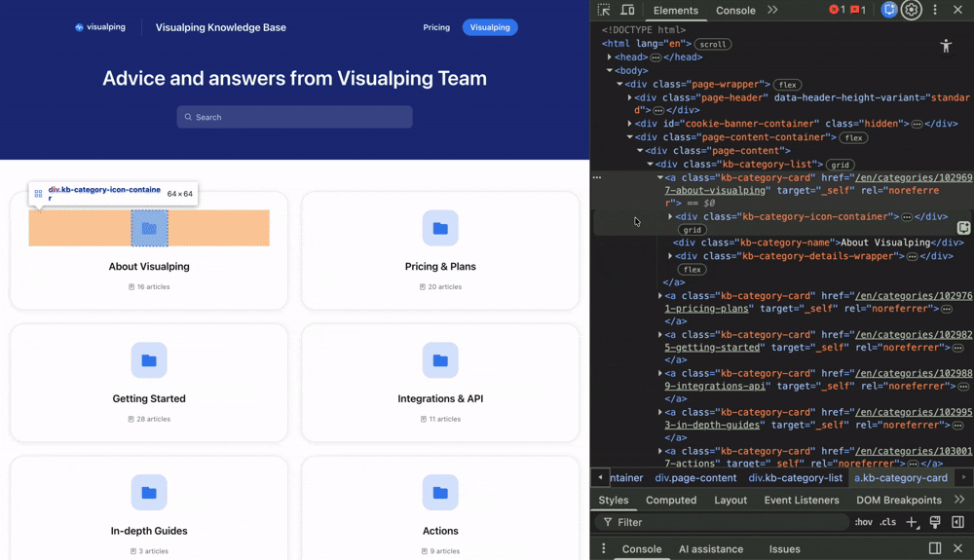The width and height of the screenshot is (974, 560).
Task: Open the Event Listeners tab
Action: pos(802,500)
